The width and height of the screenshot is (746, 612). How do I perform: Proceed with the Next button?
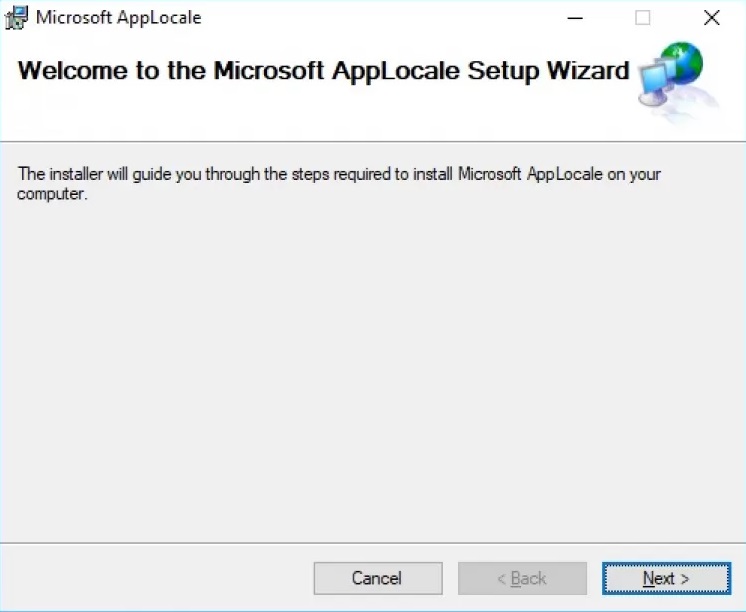coord(666,578)
